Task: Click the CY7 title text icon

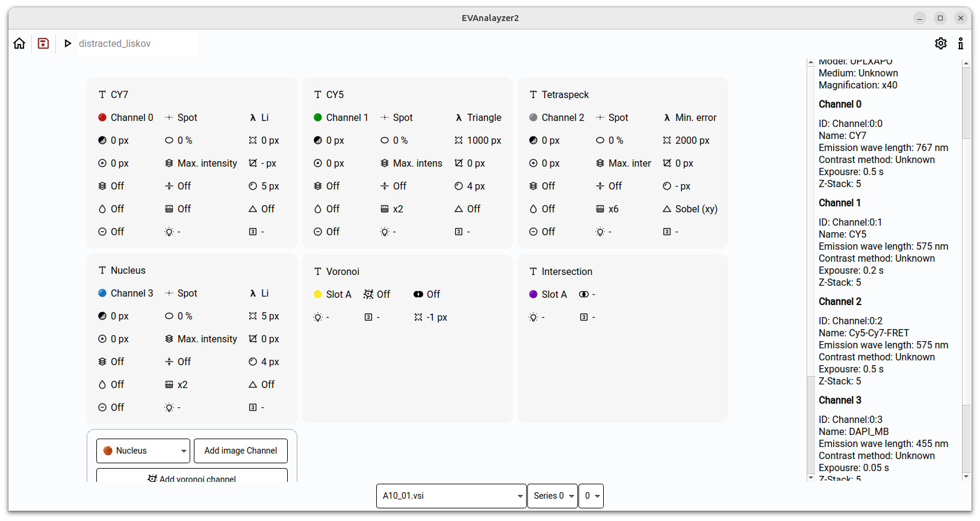Action: (102, 94)
